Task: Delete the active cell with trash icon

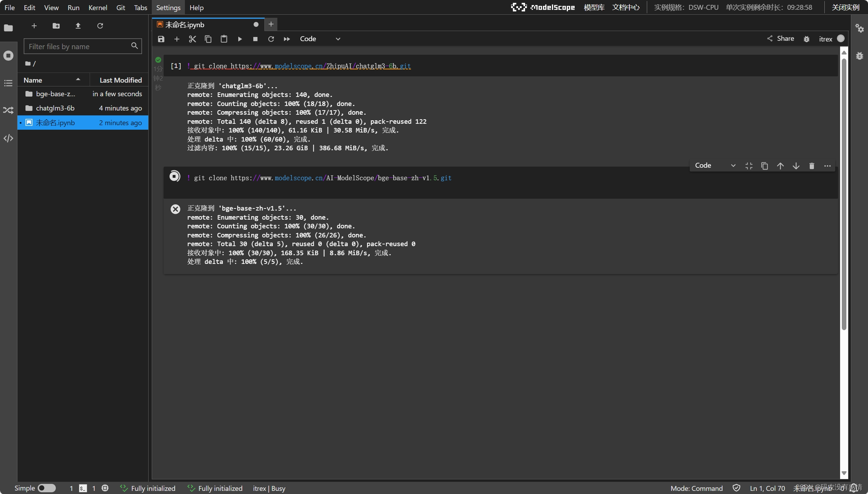Action: point(812,166)
